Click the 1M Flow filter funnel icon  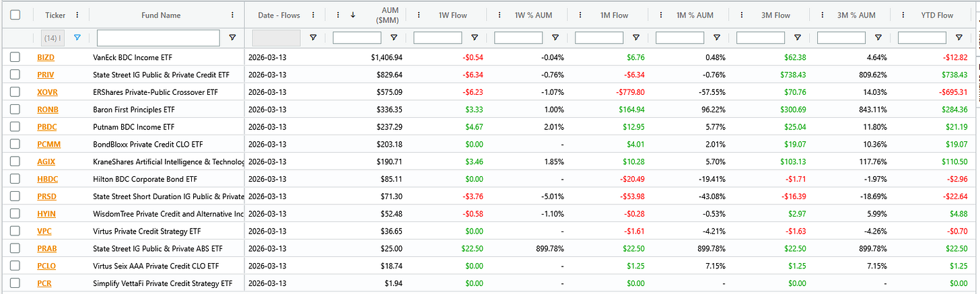pyautogui.click(x=636, y=38)
